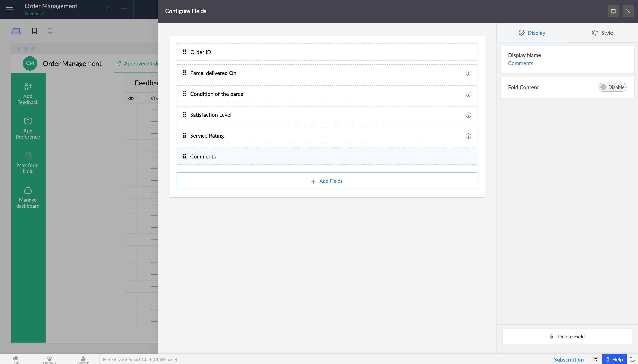Click the plus icon in top bar

point(124,9)
